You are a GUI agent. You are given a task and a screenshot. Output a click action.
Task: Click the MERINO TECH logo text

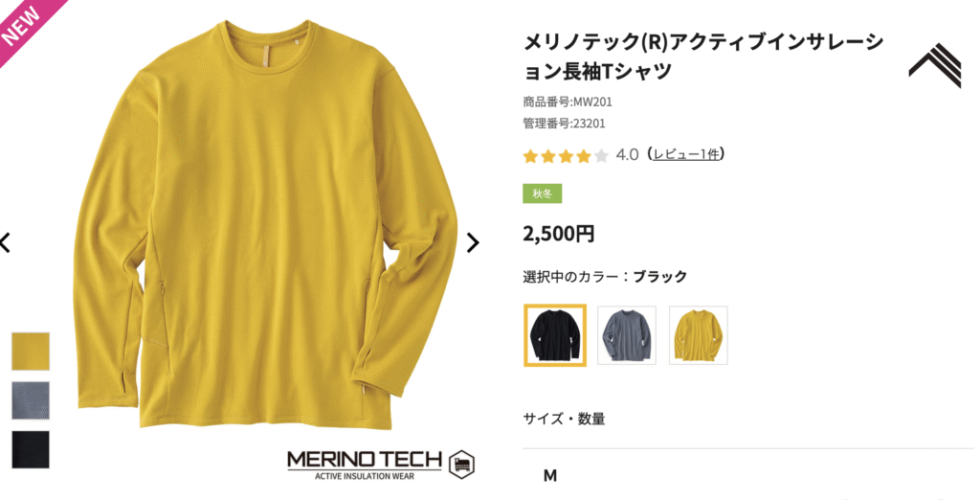click(365, 460)
